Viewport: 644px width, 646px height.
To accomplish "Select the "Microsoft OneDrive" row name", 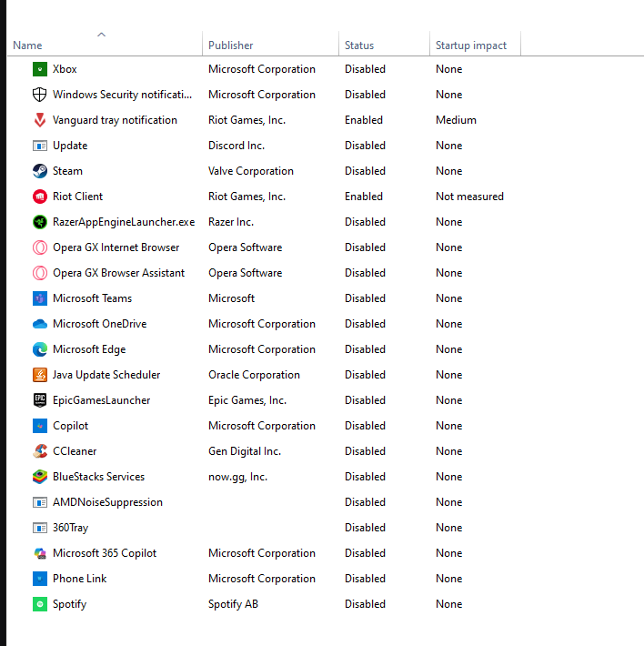I will 100,324.
